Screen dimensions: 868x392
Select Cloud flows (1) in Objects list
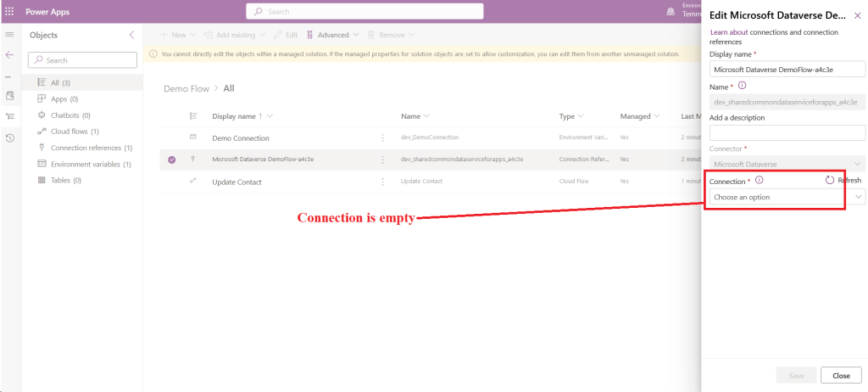[82, 132]
